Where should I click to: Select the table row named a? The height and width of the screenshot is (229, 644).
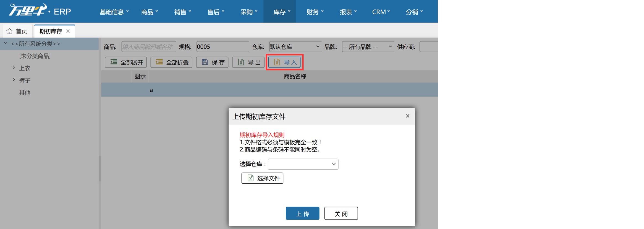pos(269,90)
